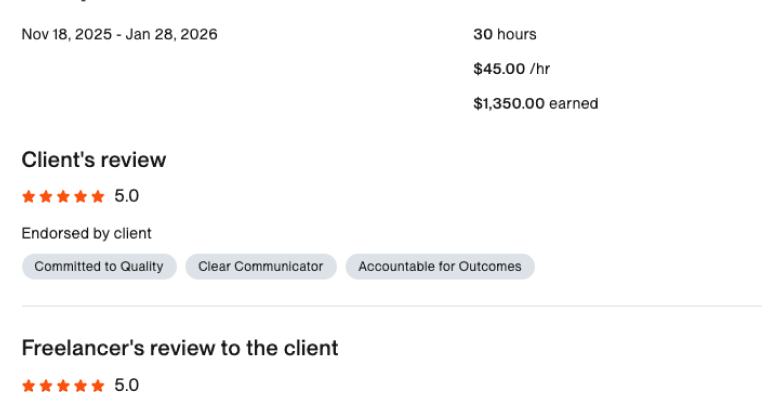Click first star in Client's review rating
The width and height of the screenshot is (782, 401).
[x=29, y=197]
